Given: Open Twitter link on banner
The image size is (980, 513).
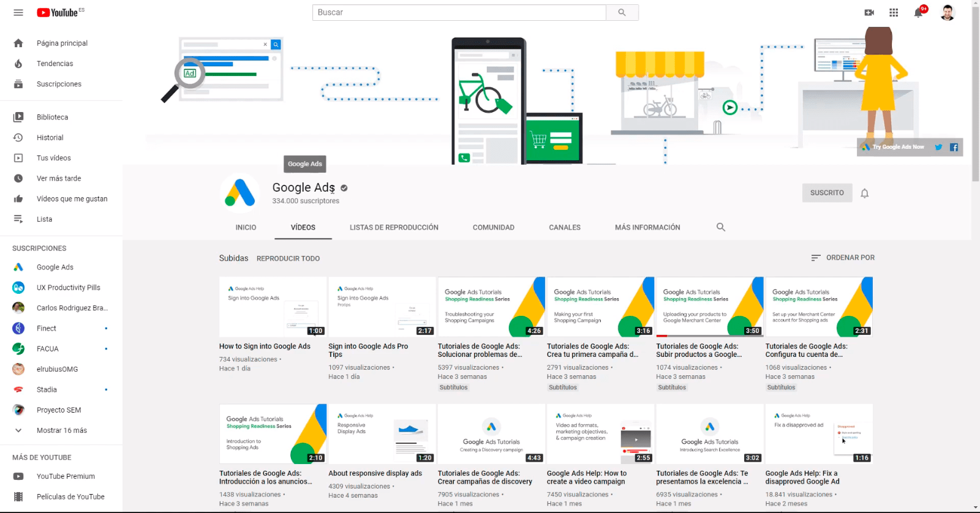Looking at the screenshot, I should pyautogui.click(x=938, y=147).
